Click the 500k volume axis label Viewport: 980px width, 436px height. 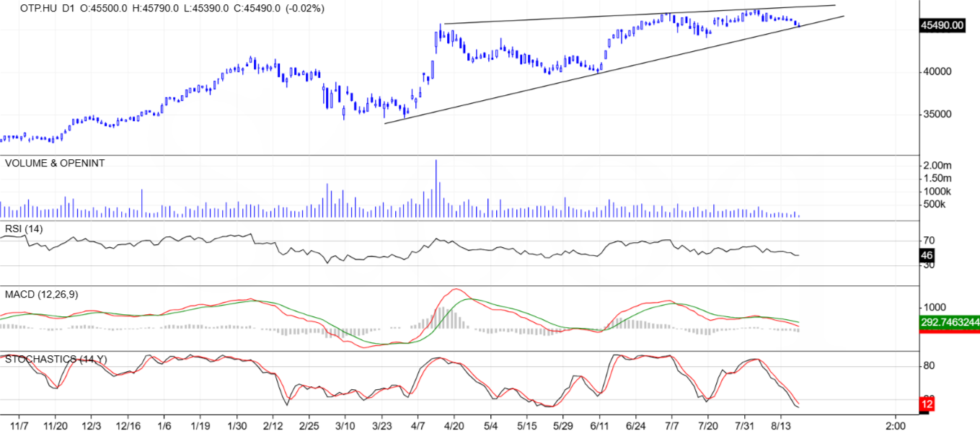tap(936, 205)
